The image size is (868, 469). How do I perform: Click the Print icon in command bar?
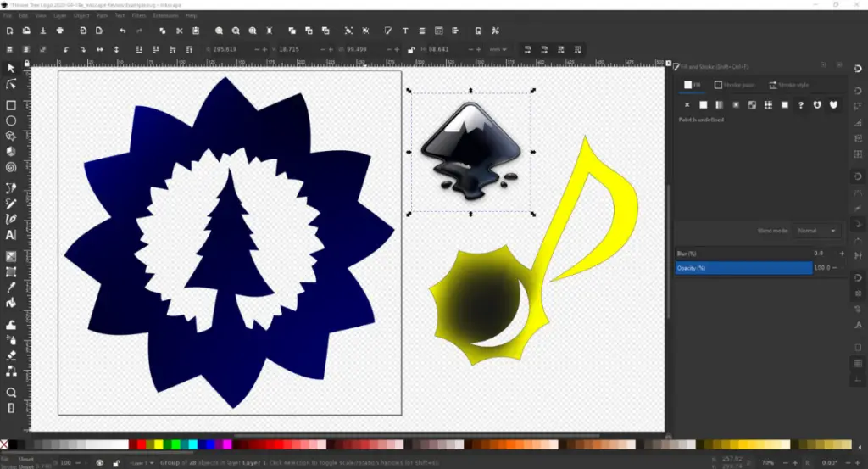click(60, 31)
